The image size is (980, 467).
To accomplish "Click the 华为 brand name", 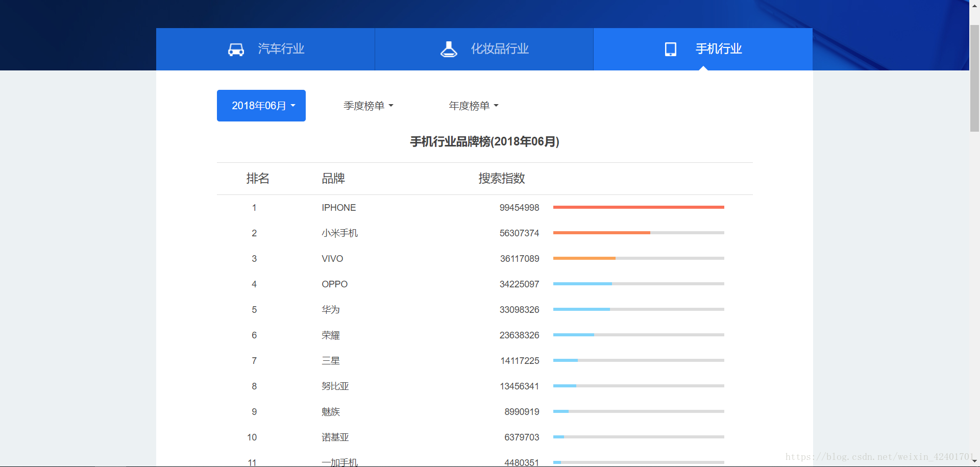I will click(331, 310).
